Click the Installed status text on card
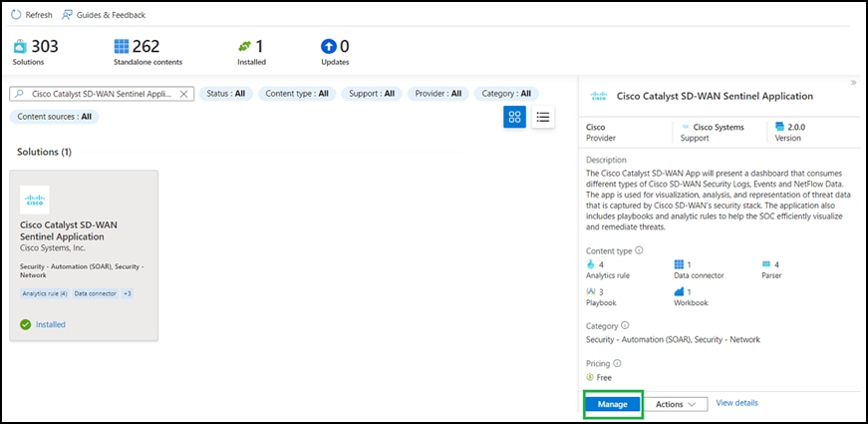 [51, 325]
